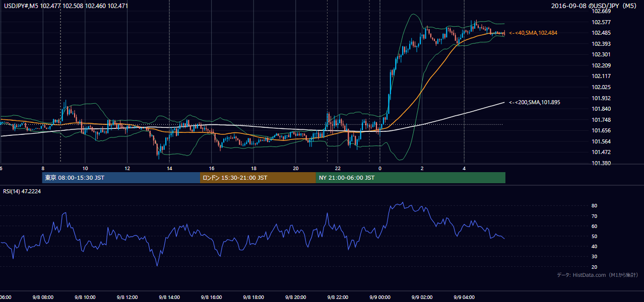
Task: Click the 9/8 10:00 date axis label
Action: [x=85, y=297]
